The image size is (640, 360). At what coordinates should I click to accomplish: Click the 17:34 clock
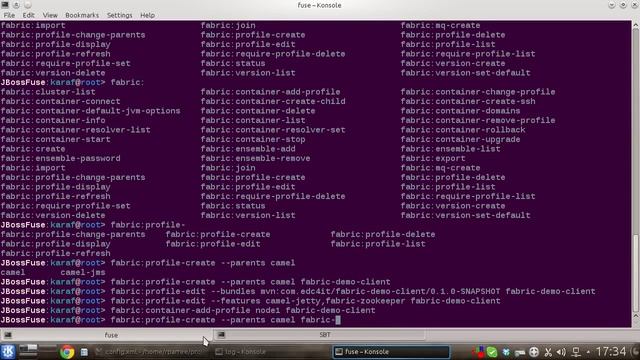pos(611,351)
